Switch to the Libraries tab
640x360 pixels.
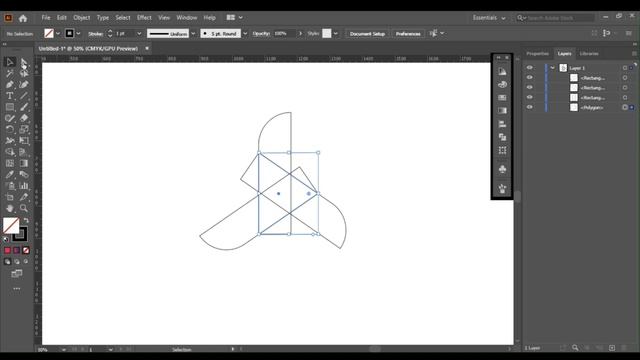(589, 53)
